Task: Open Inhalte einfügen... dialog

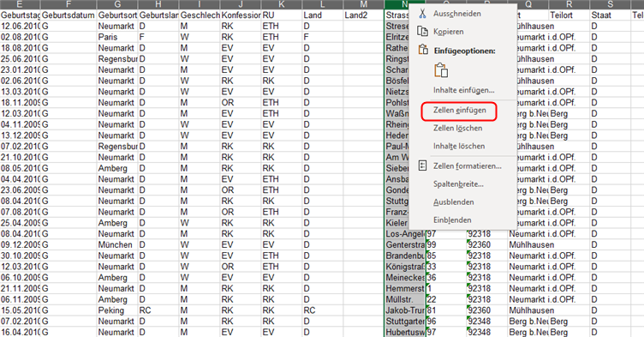Action: (463, 90)
